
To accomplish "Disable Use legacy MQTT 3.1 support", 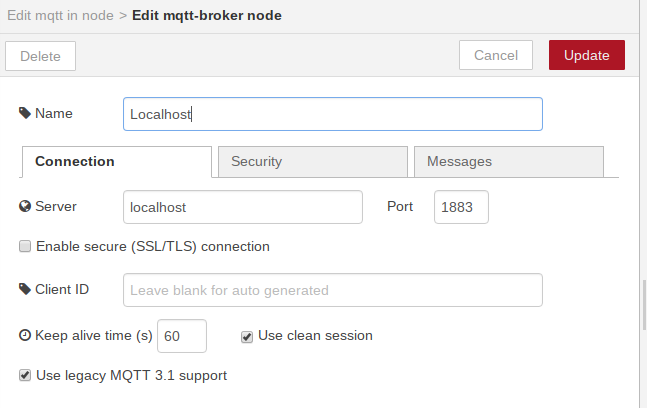I will pos(25,376).
